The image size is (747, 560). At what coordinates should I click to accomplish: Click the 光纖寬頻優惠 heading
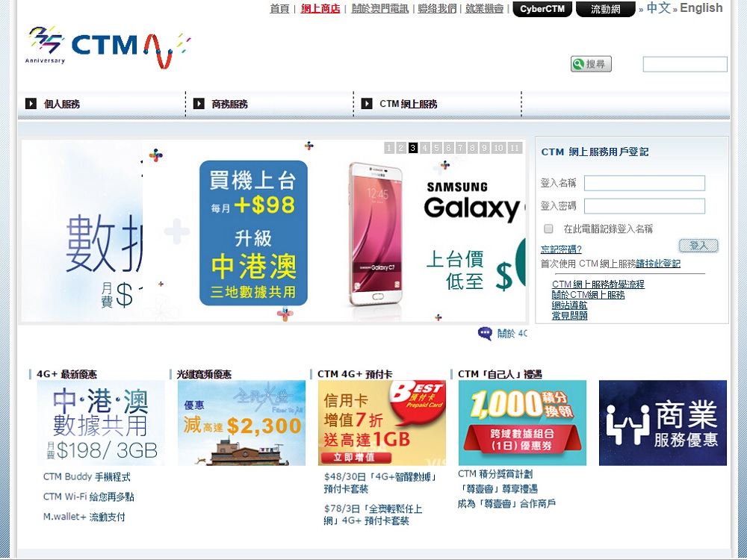[x=204, y=374]
